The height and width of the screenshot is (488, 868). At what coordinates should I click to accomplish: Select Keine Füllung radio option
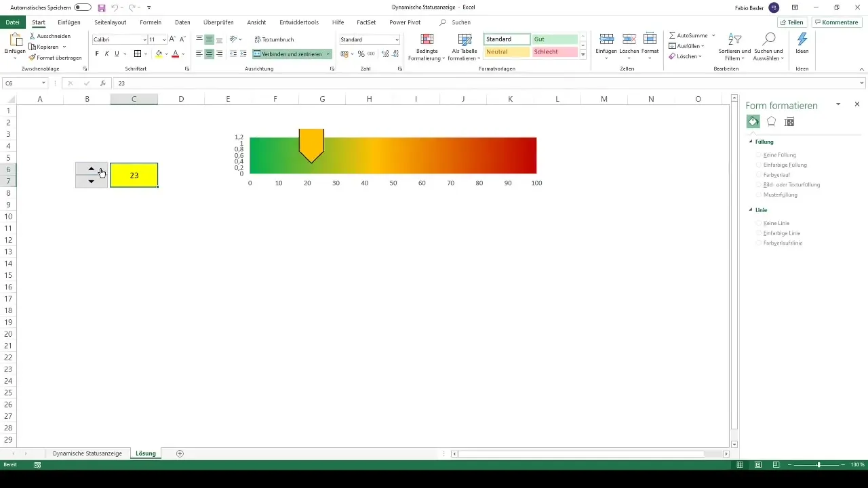tap(759, 155)
